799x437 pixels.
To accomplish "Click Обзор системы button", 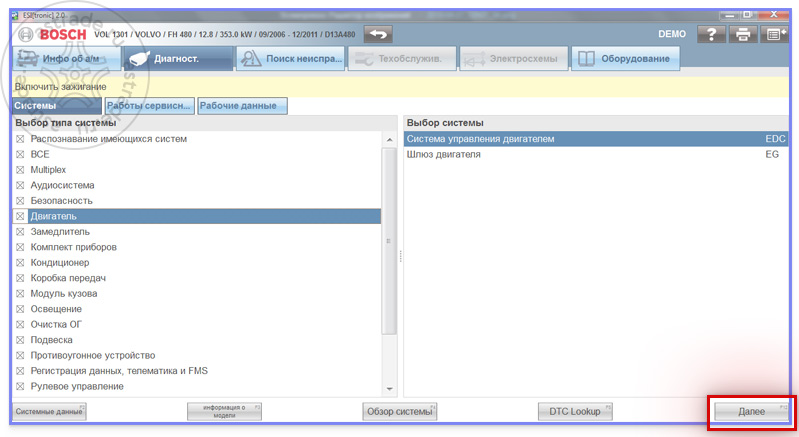I will tap(400, 412).
